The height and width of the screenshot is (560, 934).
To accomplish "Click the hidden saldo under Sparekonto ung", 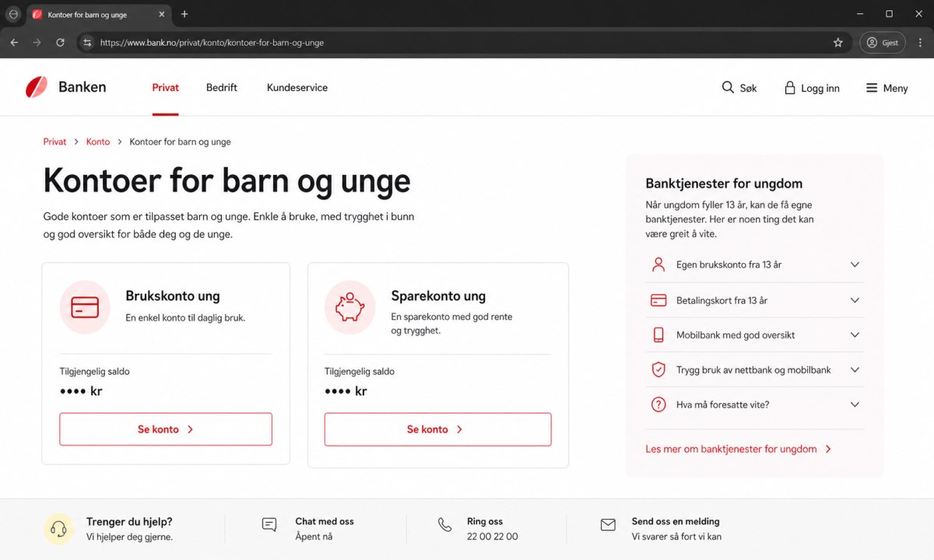I will tap(346, 391).
